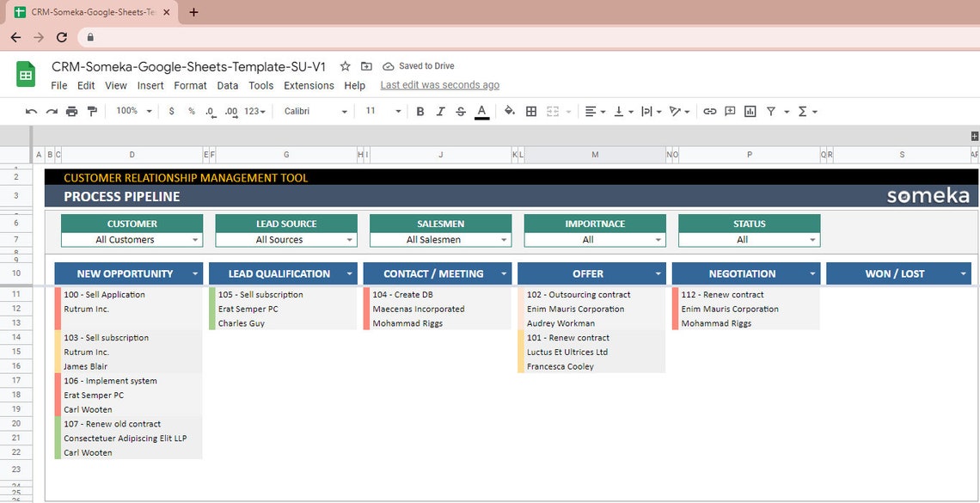Open the Extensions menu
This screenshot has width=980, height=503.
[x=309, y=85]
